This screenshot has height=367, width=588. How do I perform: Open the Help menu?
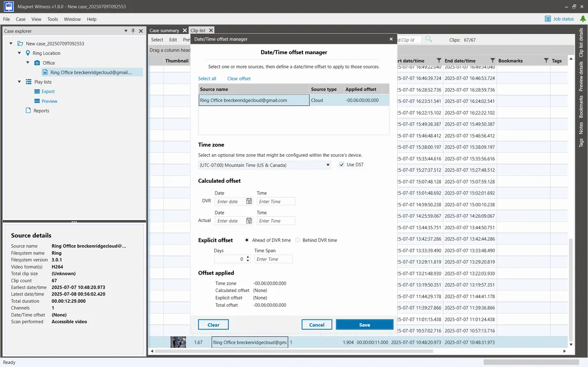[x=92, y=19]
